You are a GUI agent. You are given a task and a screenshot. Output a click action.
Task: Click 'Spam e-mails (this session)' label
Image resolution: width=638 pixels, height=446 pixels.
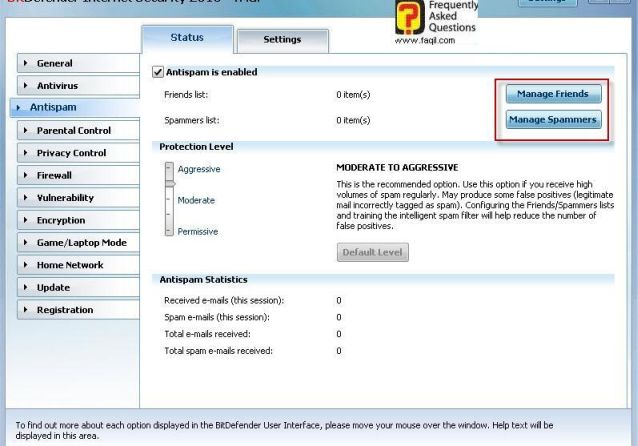[217, 317]
